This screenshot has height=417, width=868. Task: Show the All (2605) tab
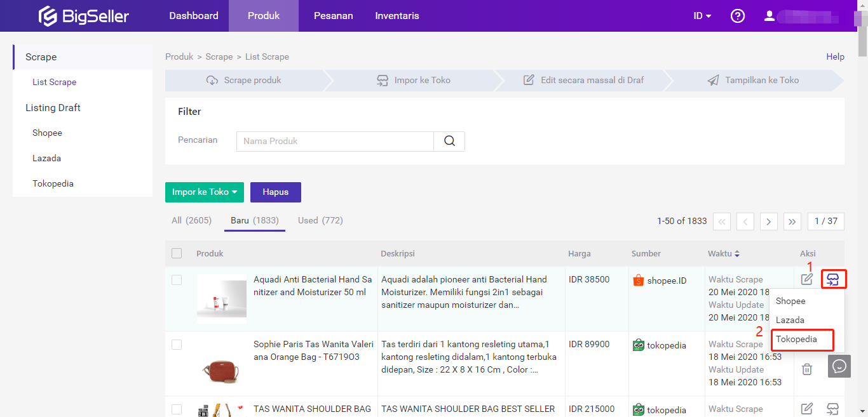pos(191,220)
